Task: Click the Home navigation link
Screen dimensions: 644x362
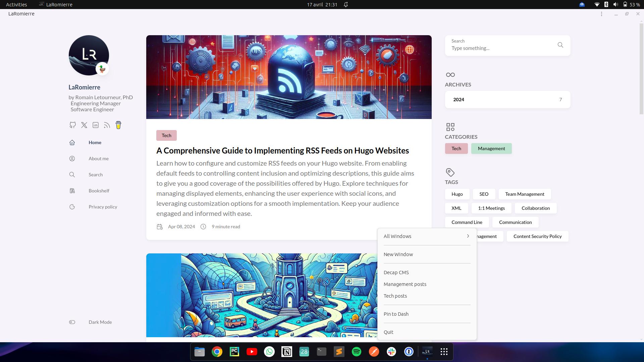Action: 95,142
